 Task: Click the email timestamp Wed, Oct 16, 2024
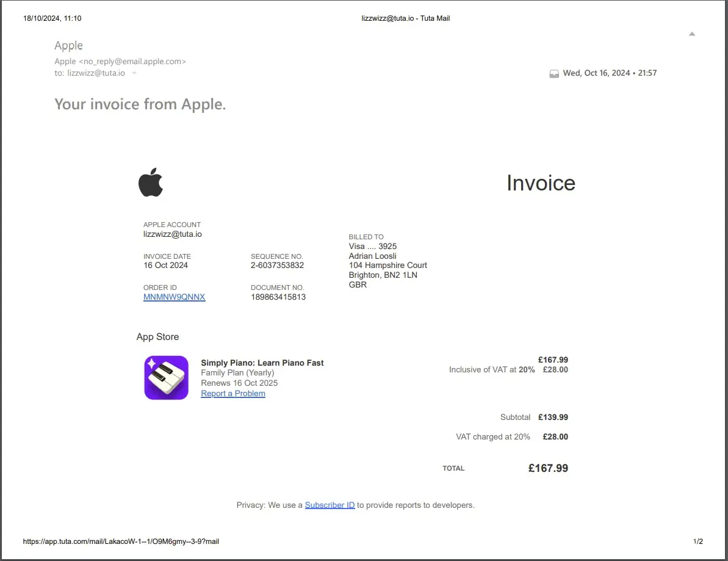coord(610,73)
